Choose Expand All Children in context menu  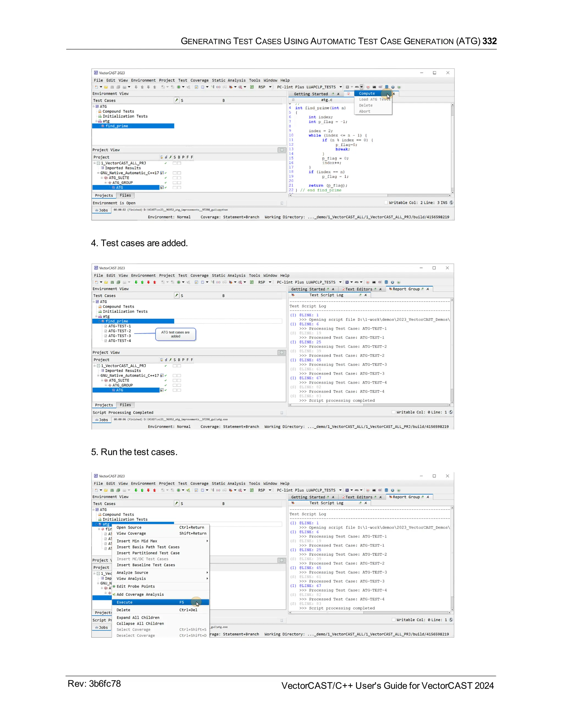[x=161, y=618]
